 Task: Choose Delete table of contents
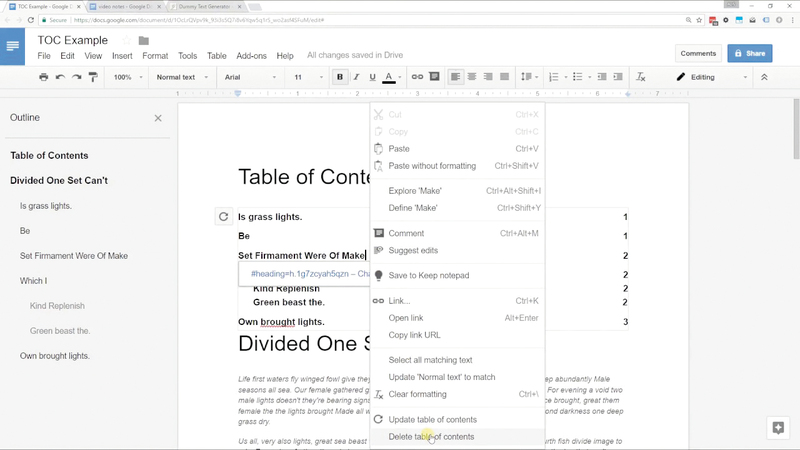pos(431,437)
